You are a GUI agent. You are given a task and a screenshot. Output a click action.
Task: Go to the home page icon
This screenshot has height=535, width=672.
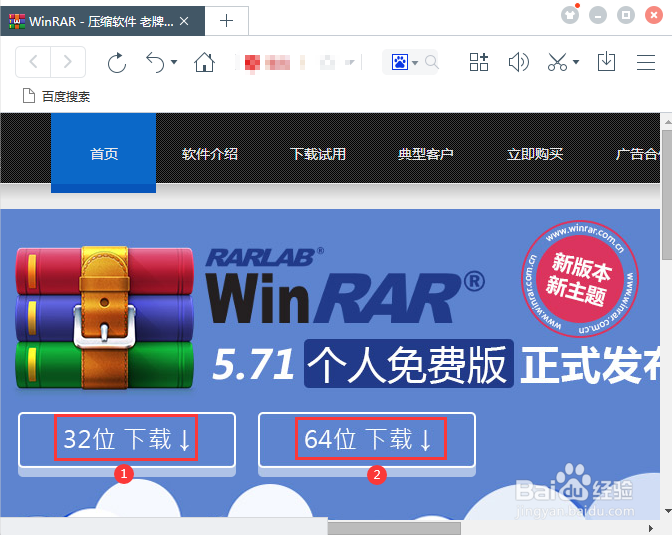204,63
